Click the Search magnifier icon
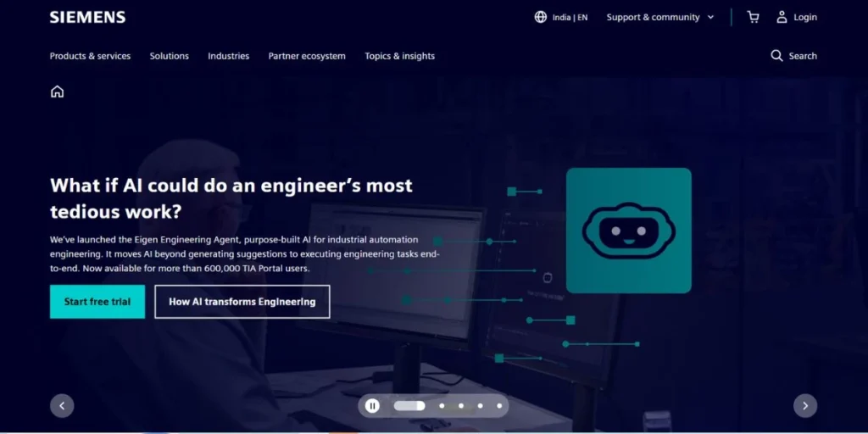This screenshot has height=434, width=868. 776,56
